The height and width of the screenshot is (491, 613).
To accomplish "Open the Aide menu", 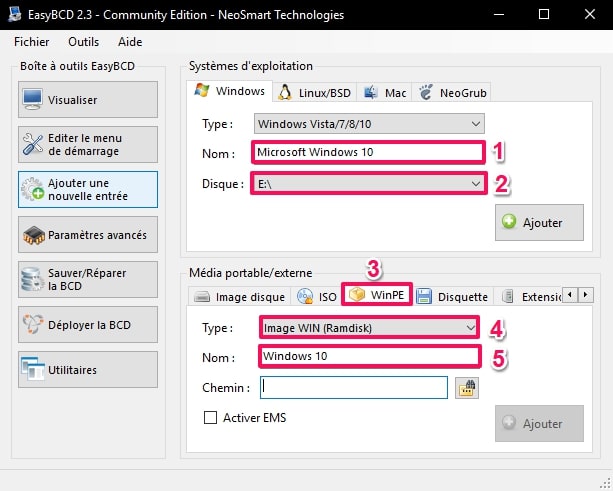I will pos(130,42).
